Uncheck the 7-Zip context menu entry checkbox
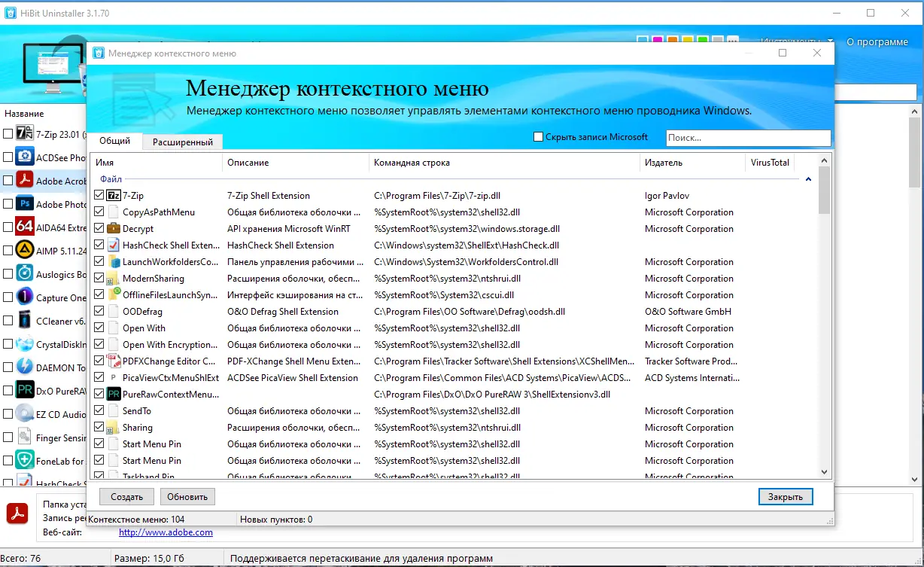The width and height of the screenshot is (924, 567). (99, 196)
